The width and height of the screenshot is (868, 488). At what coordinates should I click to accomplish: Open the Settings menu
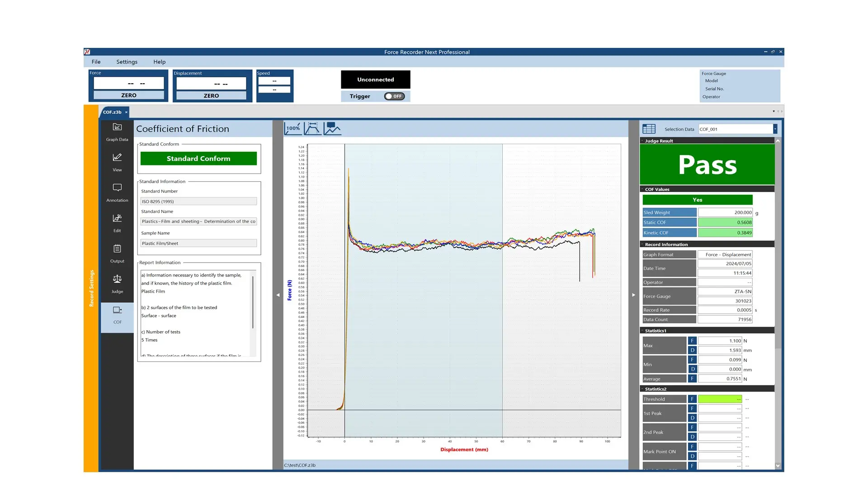(127, 62)
